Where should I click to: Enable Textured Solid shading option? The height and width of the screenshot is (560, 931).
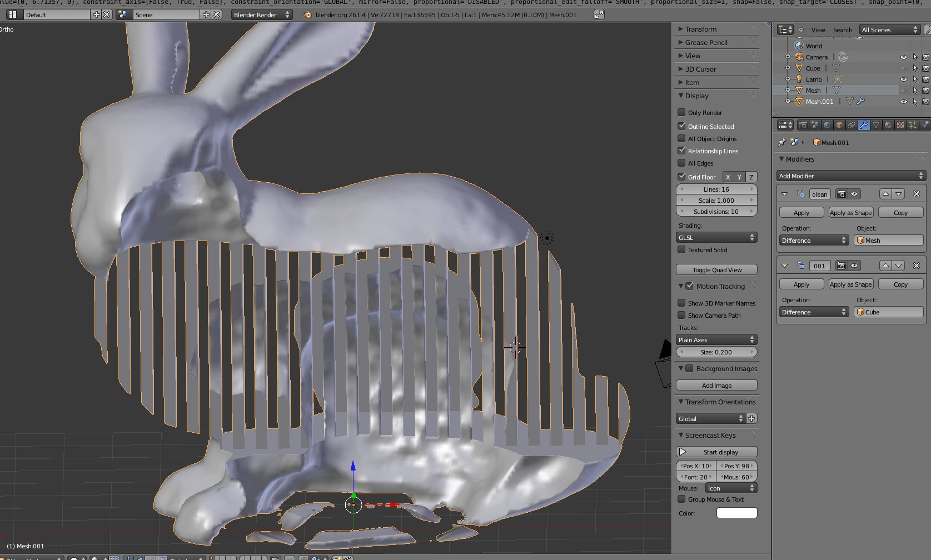pyautogui.click(x=681, y=250)
